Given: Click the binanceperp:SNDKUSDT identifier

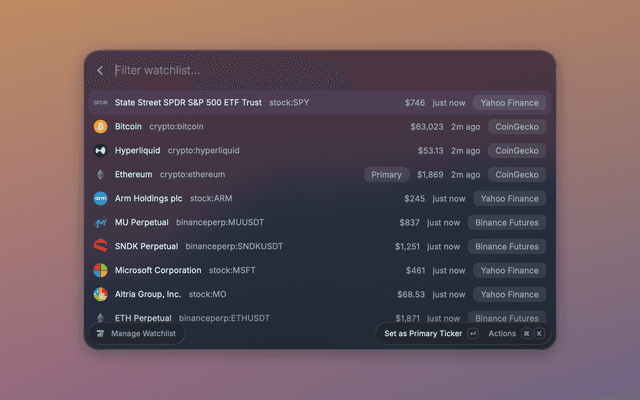Looking at the screenshot, I should [x=234, y=246].
